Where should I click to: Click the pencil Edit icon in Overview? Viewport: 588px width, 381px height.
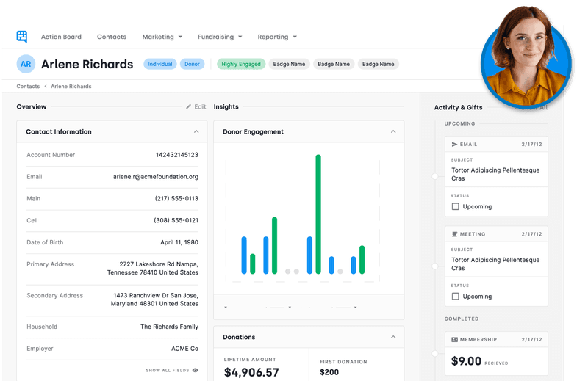(189, 106)
